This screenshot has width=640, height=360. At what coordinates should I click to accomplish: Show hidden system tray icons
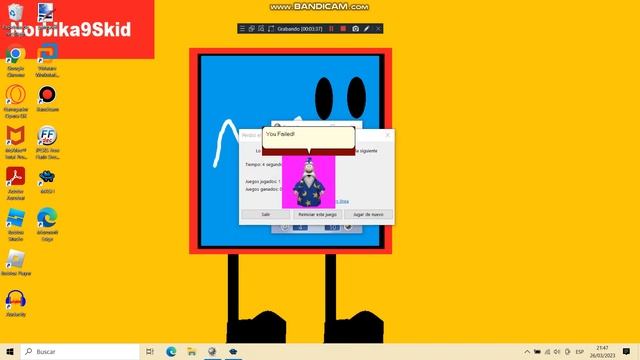(x=527, y=352)
